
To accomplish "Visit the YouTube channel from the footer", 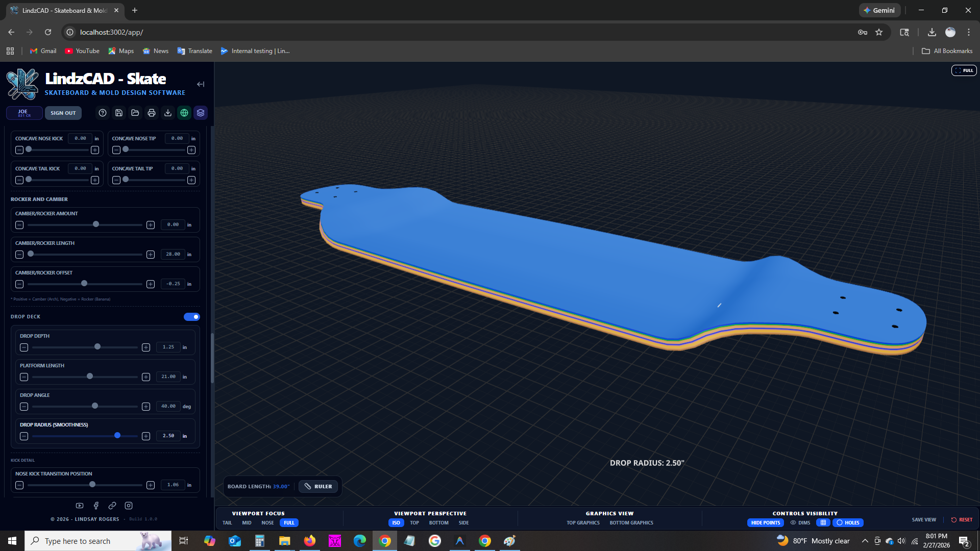I will click(79, 505).
